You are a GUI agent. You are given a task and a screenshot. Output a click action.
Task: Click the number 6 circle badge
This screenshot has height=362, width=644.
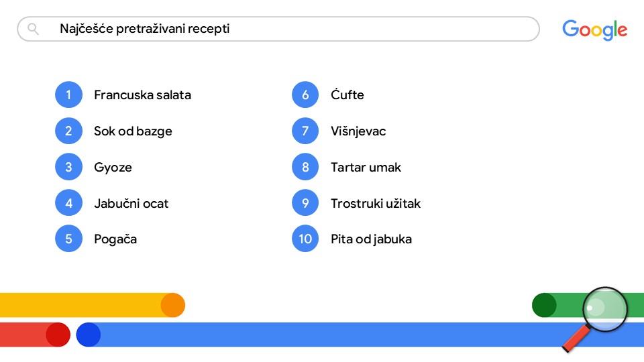(305, 95)
